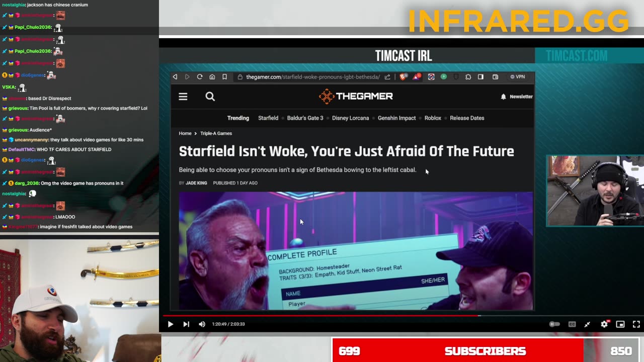Open the player settings gear
Screen dimensions: 644x362
[x=604, y=324]
